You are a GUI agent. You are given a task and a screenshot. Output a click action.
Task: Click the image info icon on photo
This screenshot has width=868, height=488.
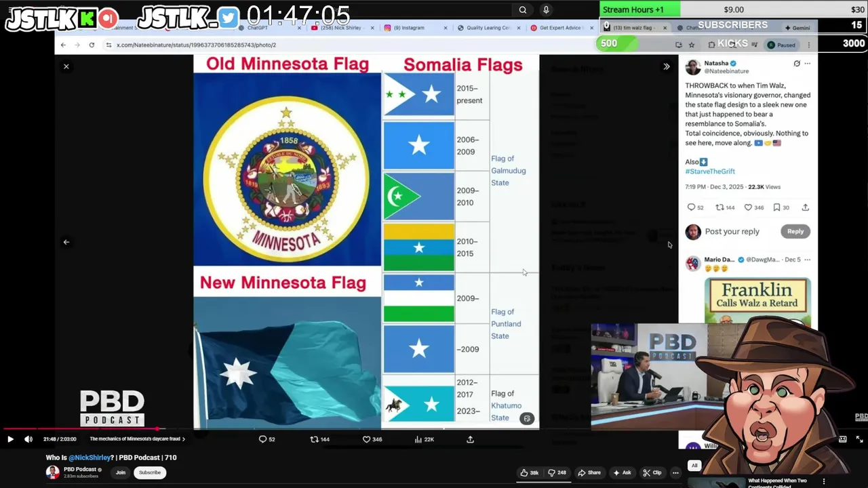click(x=527, y=418)
